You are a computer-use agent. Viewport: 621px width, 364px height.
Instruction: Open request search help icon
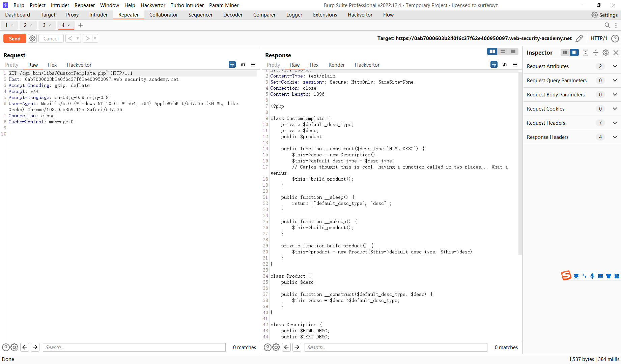point(6,347)
